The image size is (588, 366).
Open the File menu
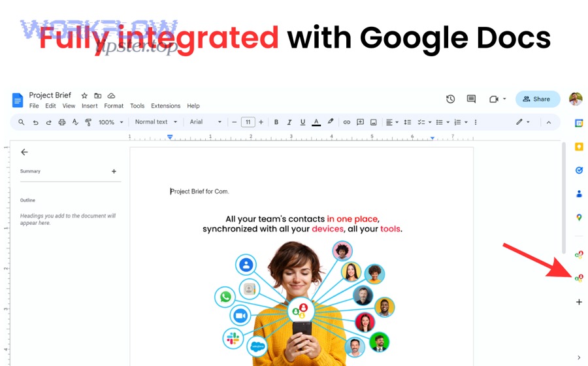point(34,106)
